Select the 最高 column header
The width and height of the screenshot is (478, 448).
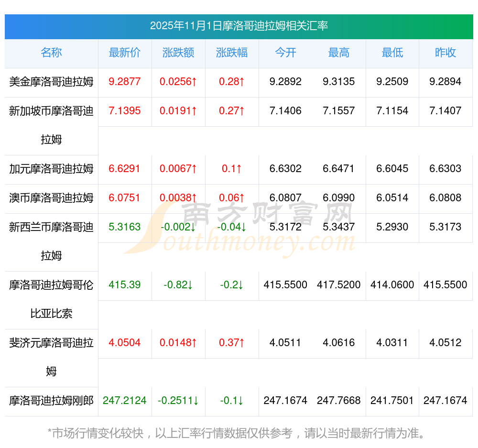[339, 53]
